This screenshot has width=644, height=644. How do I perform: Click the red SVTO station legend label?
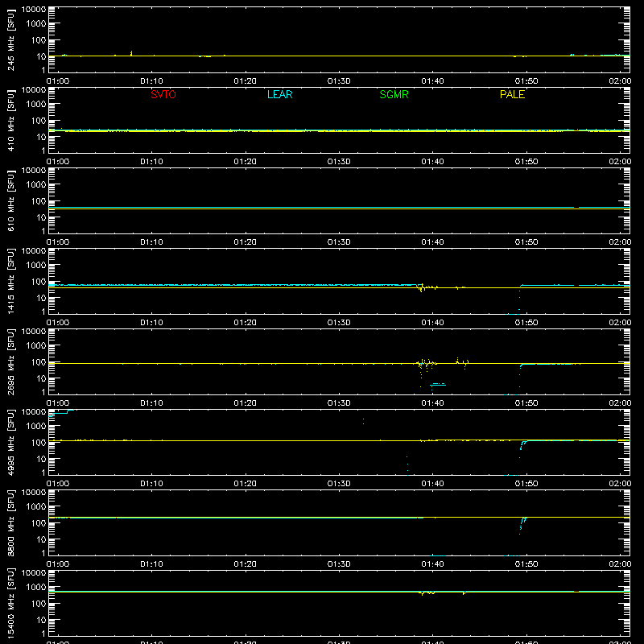point(163,94)
